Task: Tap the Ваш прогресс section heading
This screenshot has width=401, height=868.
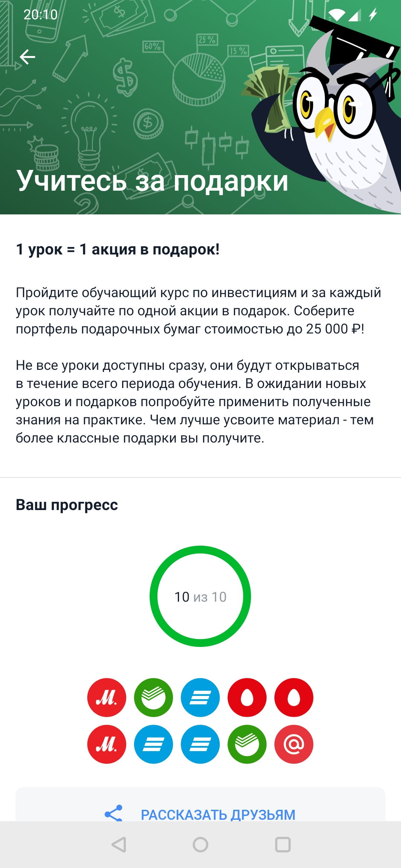Action: pyautogui.click(x=67, y=505)
